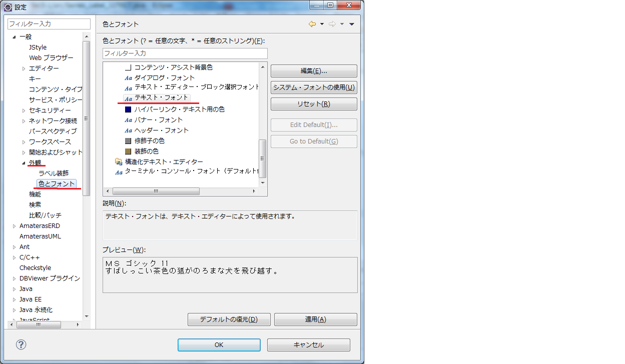Click the ハイパーリンク・テキスト用の色 blue swatch
The width and height of the screenshot is (625, 364).
click(x=128, y=109)
